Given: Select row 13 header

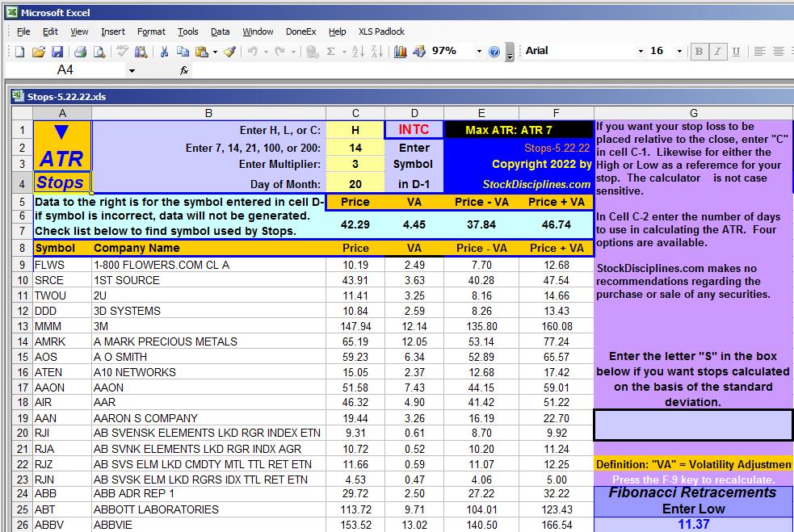Looking at the screenshot, I should [23, 326].
